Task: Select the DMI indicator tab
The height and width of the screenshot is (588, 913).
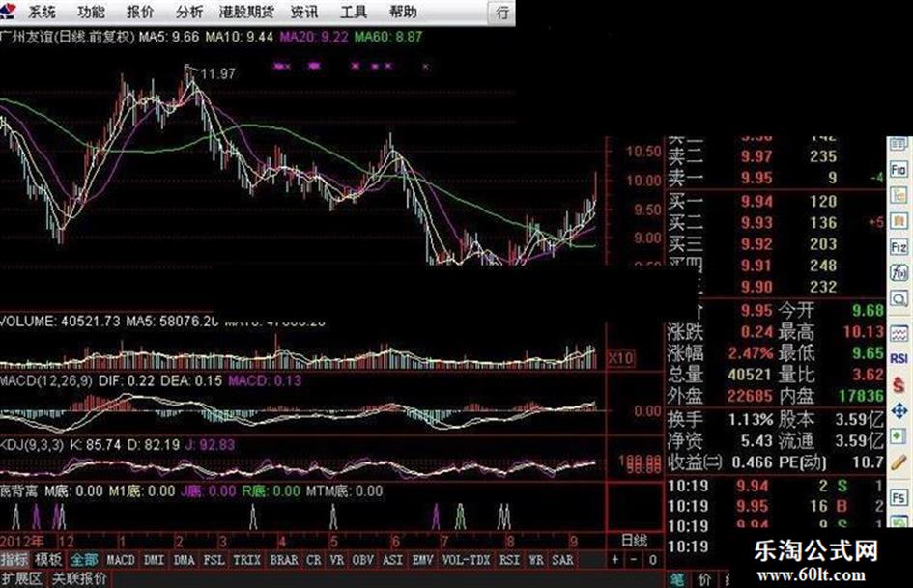Action: 155,560
